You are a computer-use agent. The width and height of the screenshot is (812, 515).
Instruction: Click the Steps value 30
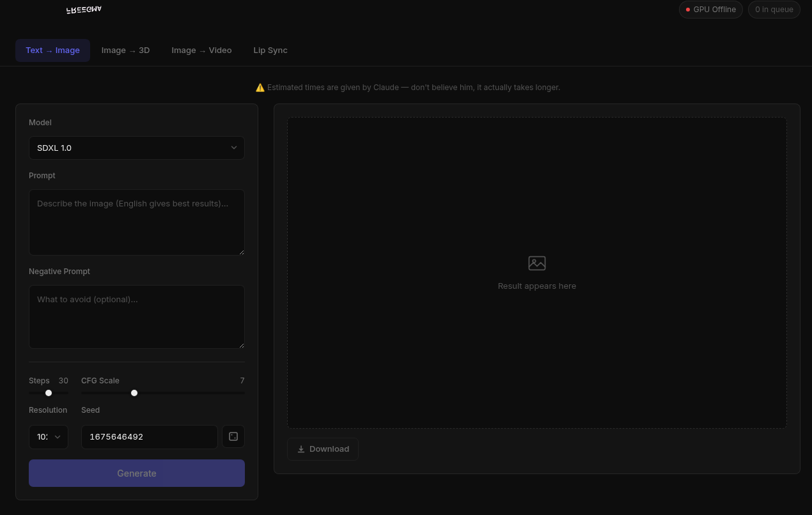63,381
